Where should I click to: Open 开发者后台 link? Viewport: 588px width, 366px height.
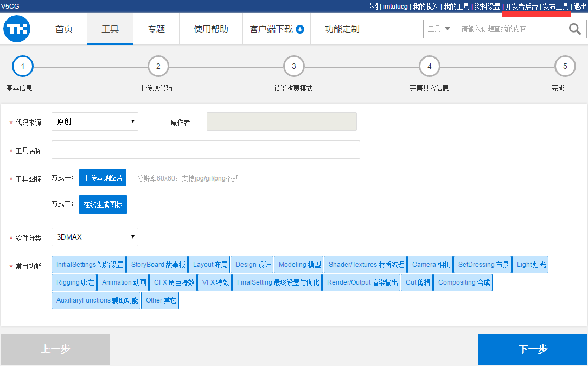[522, 7]
